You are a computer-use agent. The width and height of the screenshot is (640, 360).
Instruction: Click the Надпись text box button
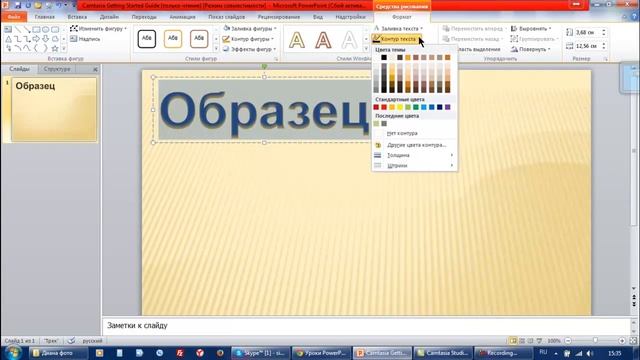click(x=85, y=39)
